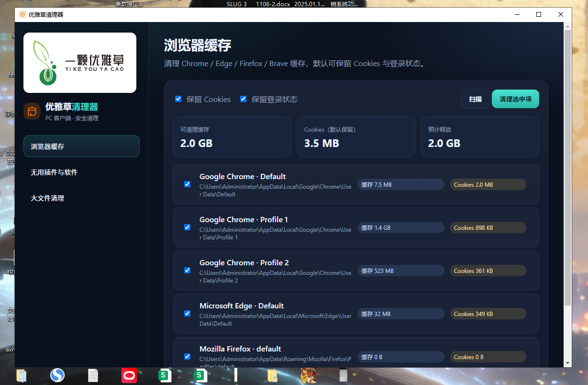This screenshot has height=385, width=588.
Task: Click the small app icon in title bar
Action: coord(22,14)
